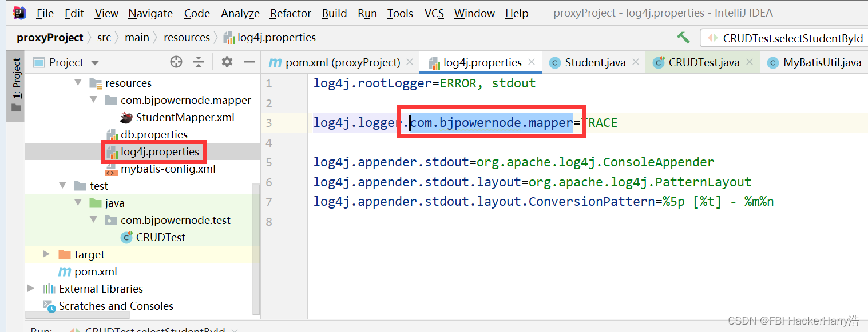Open the Window menu
The height and width of the screenshot is (332, 868).
475,13
